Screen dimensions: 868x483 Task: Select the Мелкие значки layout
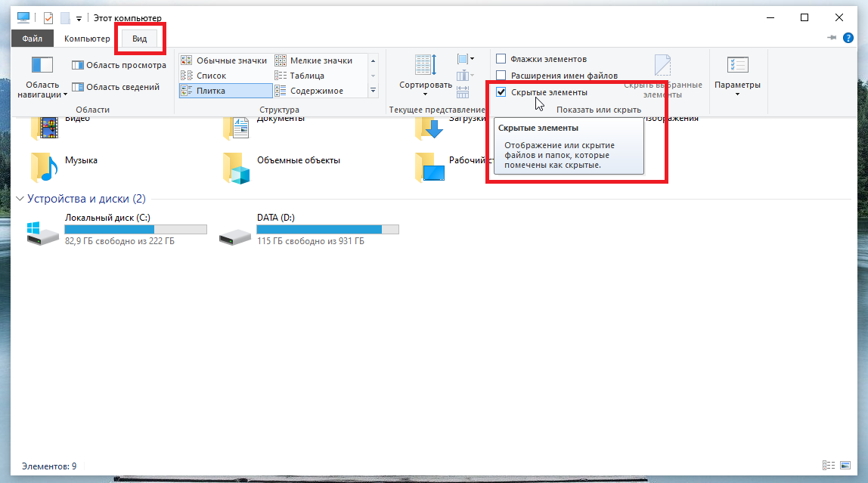coord(315,60)
